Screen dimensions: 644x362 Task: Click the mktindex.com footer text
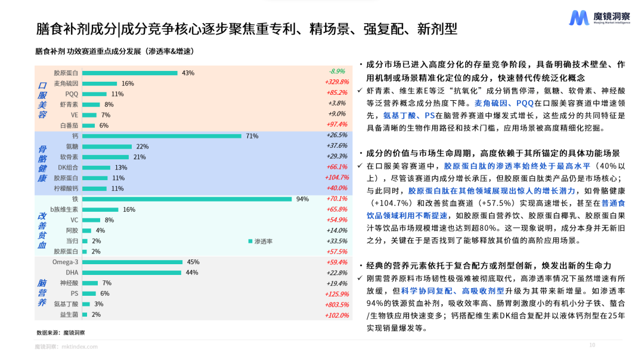point(80,346)
